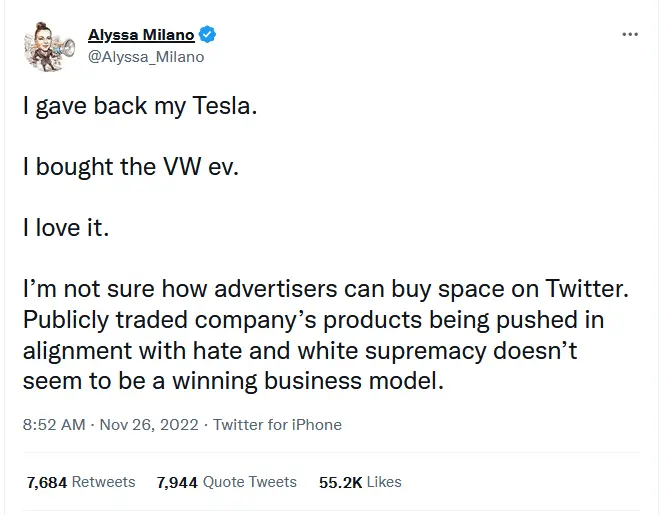Click the blue verified badge
The image size is (659, 515).
[x=207, y=36]
